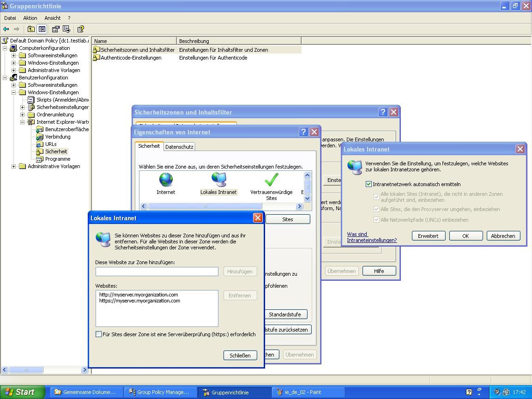Viewport: 532px width, 399px height.
Task: Expand Administrative Vorlagen under Benutzerkonfiguration
Action: click(x=14, y=166)
